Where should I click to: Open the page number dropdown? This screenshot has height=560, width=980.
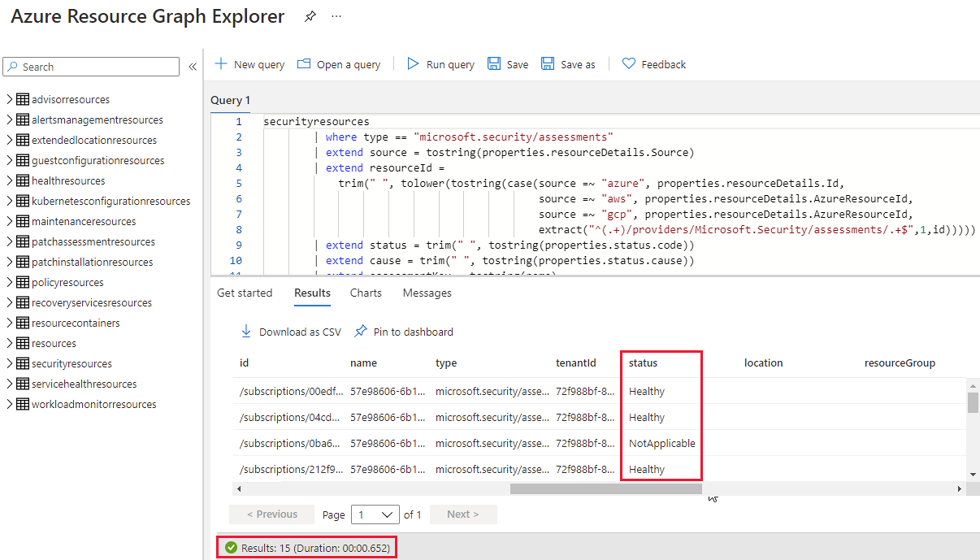(375, 514)
